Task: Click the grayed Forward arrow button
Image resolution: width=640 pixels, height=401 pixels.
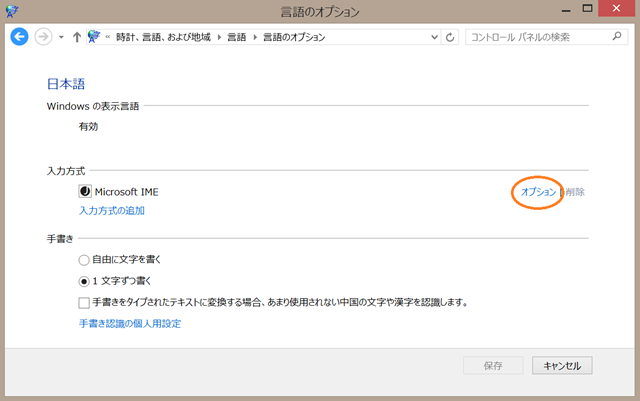Action: coord(43,37)
